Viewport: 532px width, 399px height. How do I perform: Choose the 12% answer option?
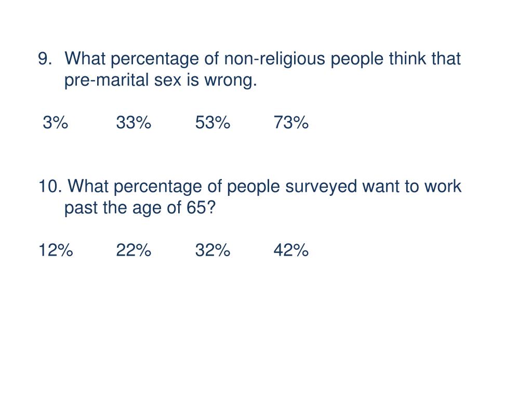tap(55, 250)
